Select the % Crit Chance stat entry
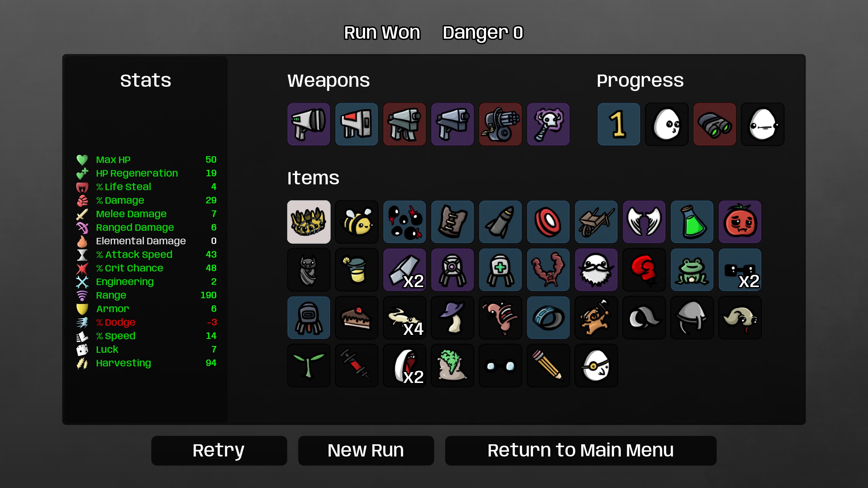Screen dimensions: 868x488 146,268
